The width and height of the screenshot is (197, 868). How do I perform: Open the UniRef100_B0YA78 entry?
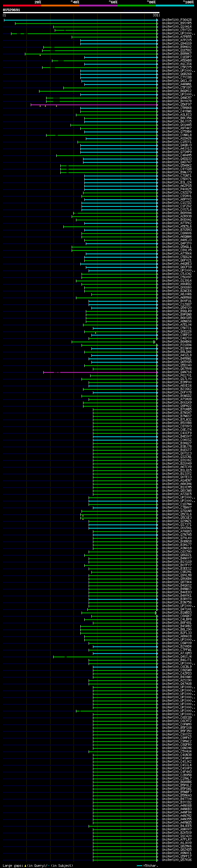(x=176, y=101)
